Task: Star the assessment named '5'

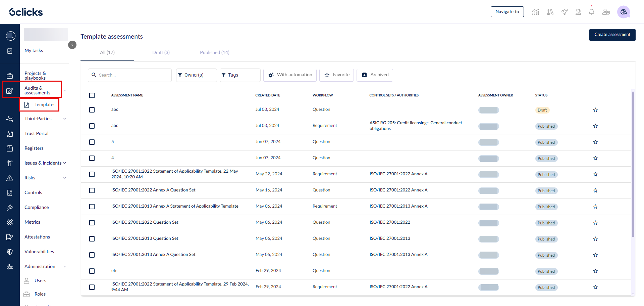Action: [595, 142]
